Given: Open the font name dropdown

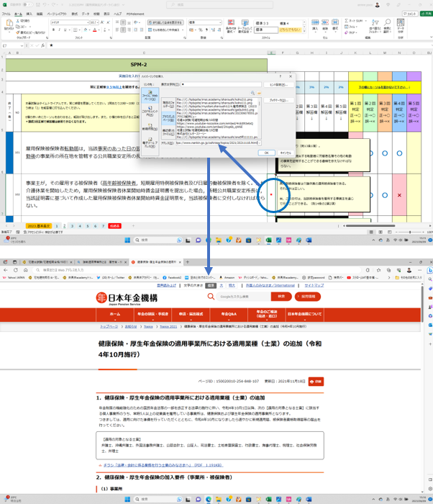Looking at the screenshot, I should click(x=88, y=22).
